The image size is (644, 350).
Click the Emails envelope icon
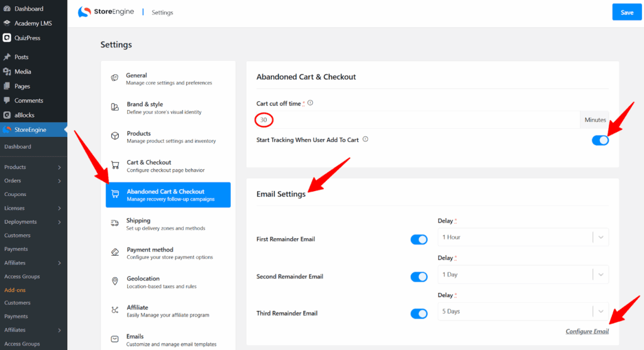114,339
